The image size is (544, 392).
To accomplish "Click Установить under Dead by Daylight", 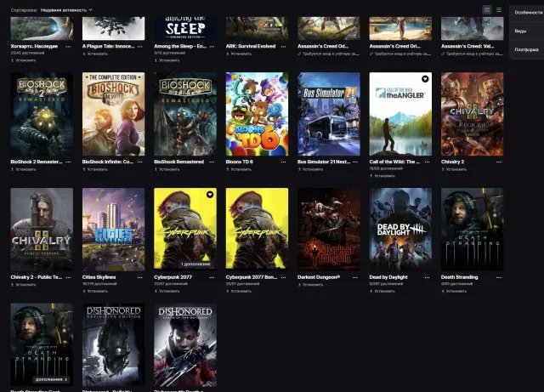I will 382,292.
